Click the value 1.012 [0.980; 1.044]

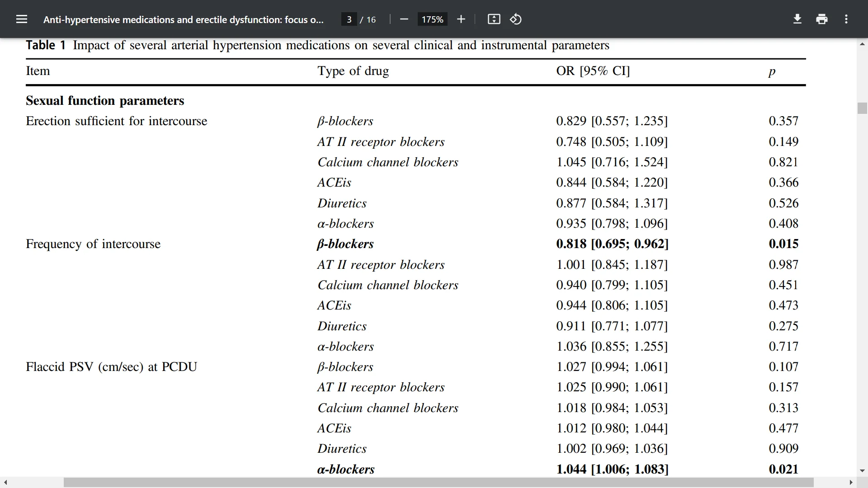612,428
